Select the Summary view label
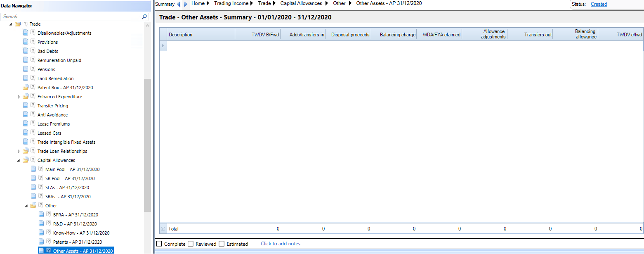The height and width of the screenshot is (254, 644). tap(165, 4)
